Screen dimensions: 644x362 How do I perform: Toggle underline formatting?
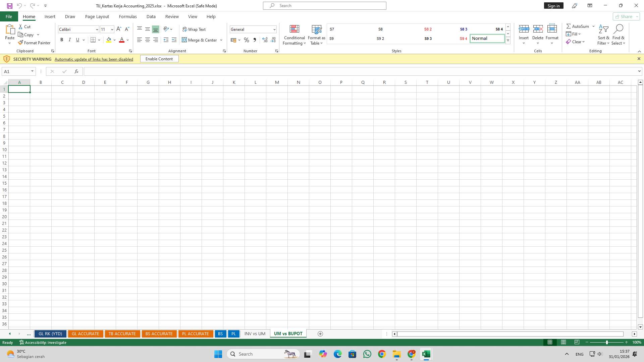pyautogui.click(x=77, y=40)
